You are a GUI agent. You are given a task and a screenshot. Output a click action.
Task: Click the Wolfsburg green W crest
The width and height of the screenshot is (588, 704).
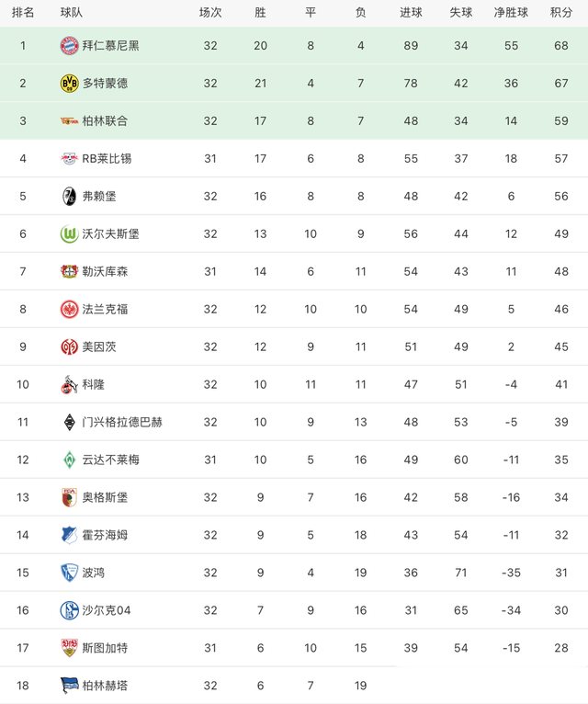70,233
